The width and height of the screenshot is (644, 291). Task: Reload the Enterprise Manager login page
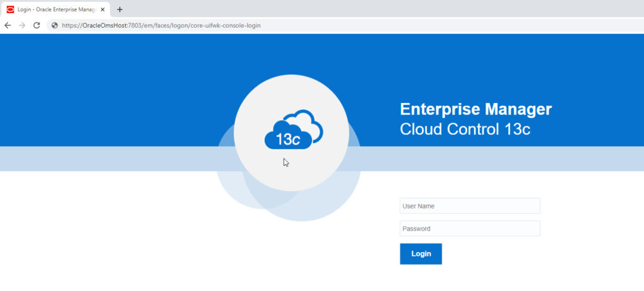[36, 25]
